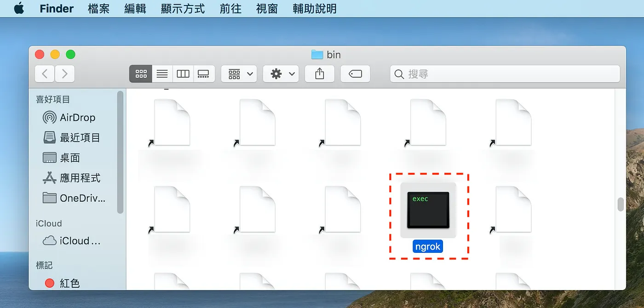Click the iCloud sidebar section heading

click(49, 223)
